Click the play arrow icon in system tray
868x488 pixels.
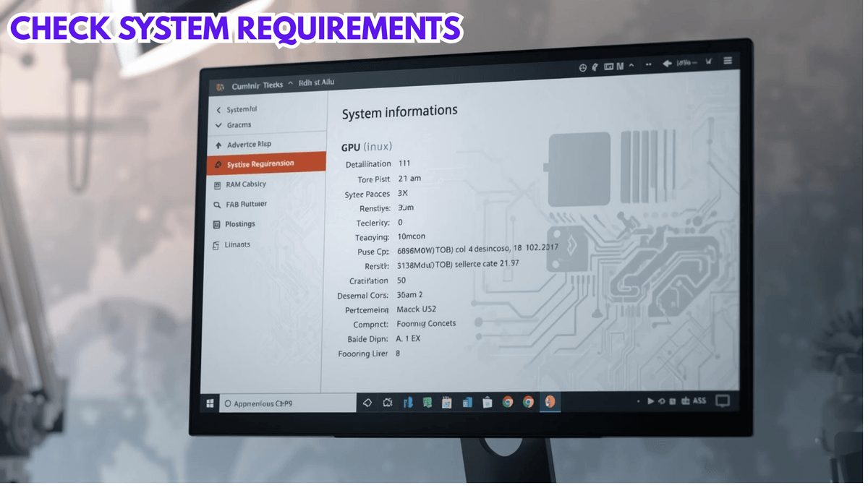tap(651, 401)
